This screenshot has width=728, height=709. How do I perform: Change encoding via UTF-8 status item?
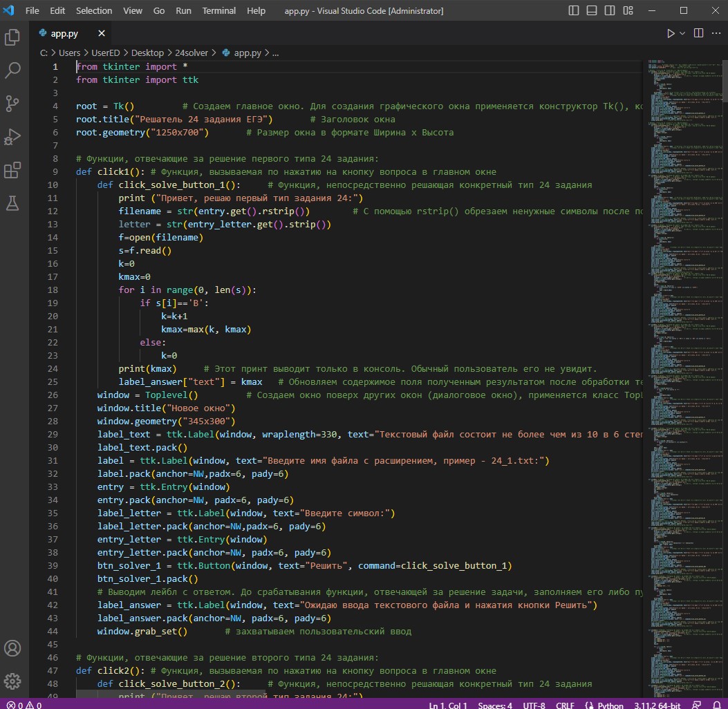pyautogui.click(x=534, y=705)
